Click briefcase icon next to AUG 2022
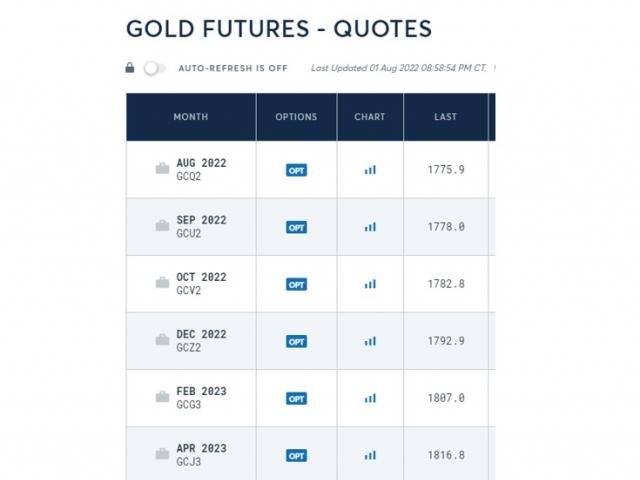Viewport: 640px width, 480px height. click(x=162, y=169)
